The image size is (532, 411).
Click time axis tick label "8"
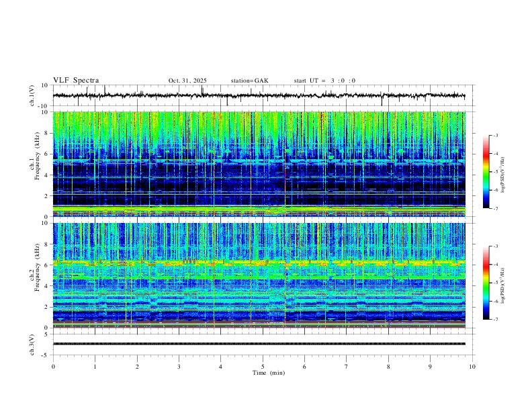point(388,367)
